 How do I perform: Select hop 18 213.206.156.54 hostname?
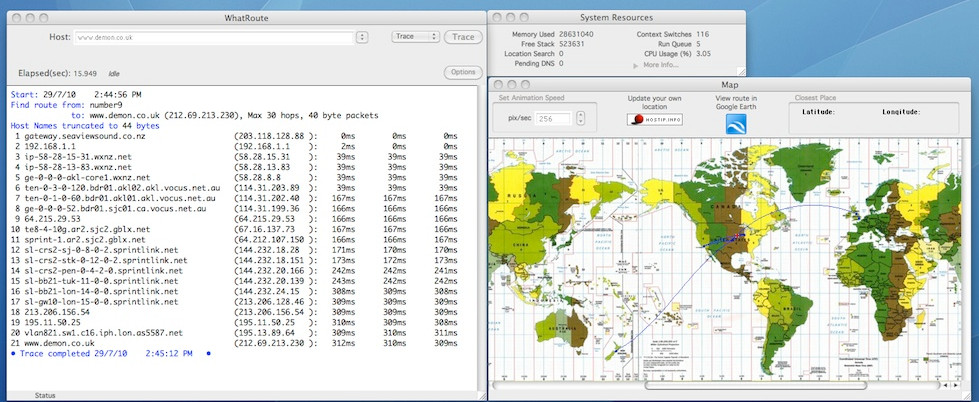[57, 311]
